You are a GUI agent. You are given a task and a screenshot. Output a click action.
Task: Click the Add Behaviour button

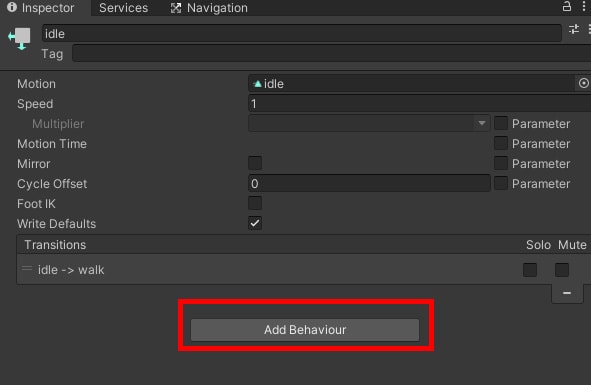[305, 330]
